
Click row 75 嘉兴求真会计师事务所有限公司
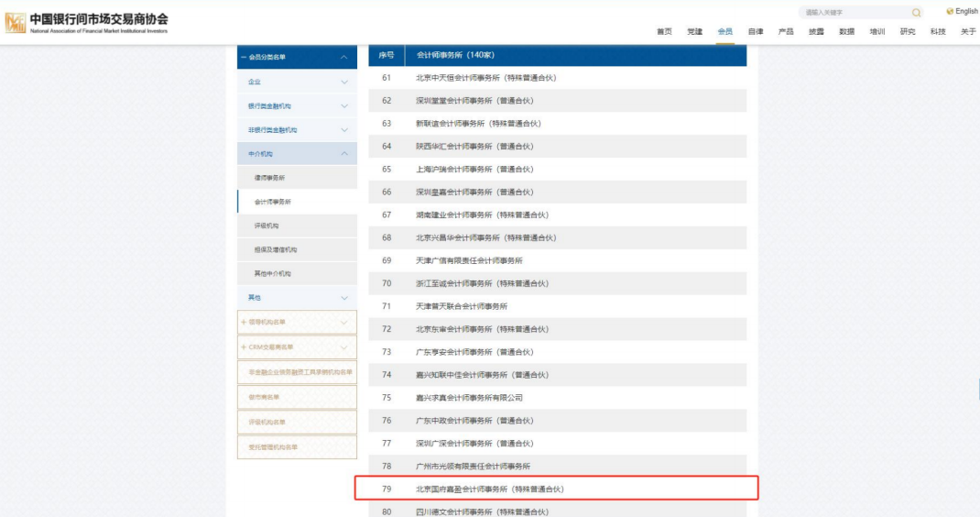pos(558,398)
